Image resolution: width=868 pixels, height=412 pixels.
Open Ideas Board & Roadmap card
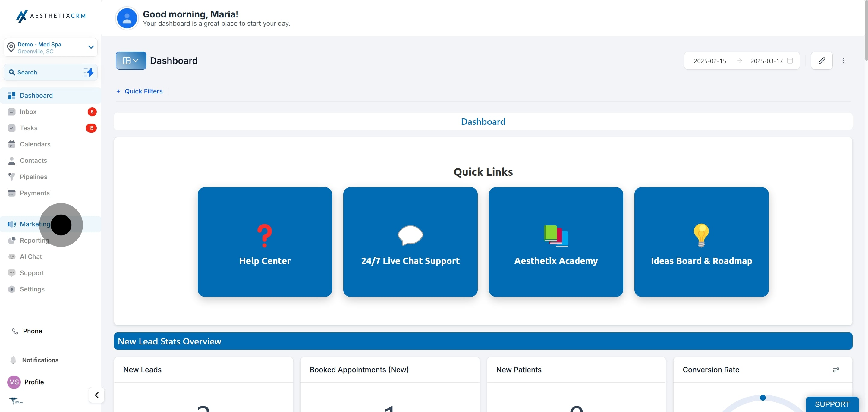click(701, 242)
